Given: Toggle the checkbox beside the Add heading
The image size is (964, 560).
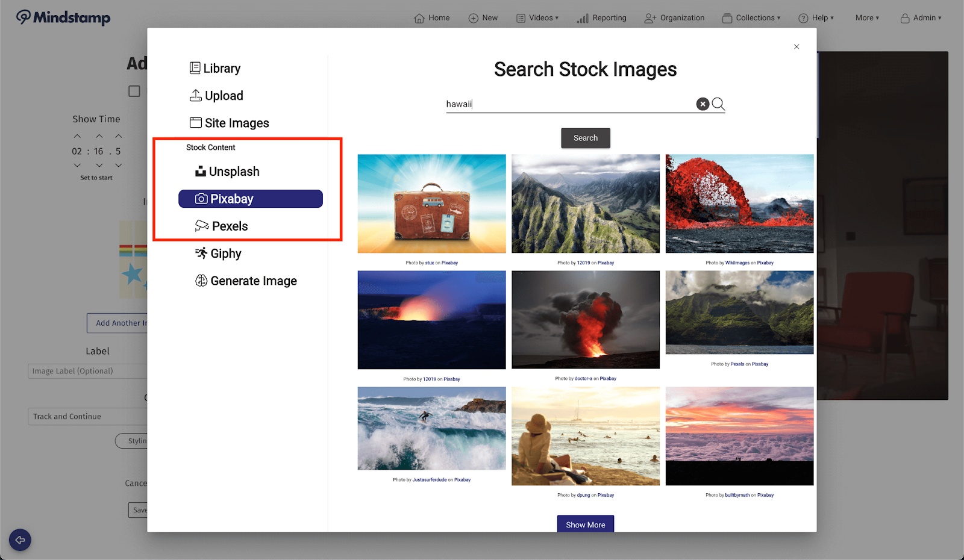Looking at the screenshot, I should coord(134,91).
